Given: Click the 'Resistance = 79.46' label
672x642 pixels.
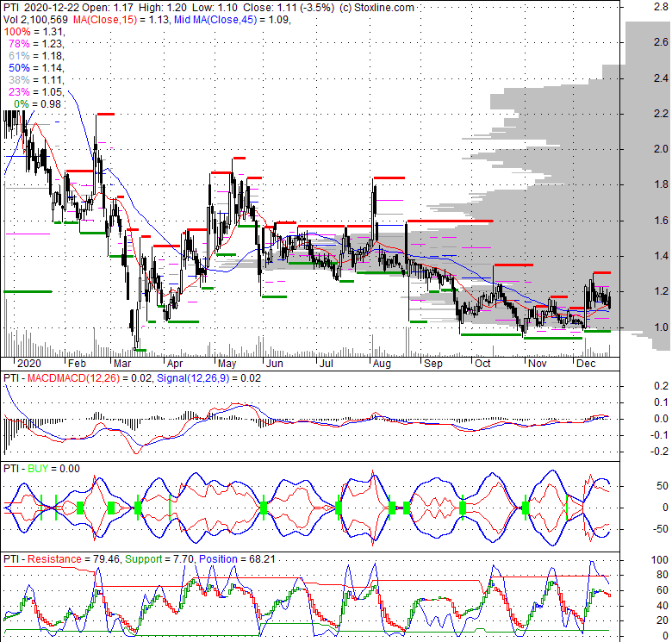Looking at the screenshot, I should pyautogui.click(x=75, y=559).
